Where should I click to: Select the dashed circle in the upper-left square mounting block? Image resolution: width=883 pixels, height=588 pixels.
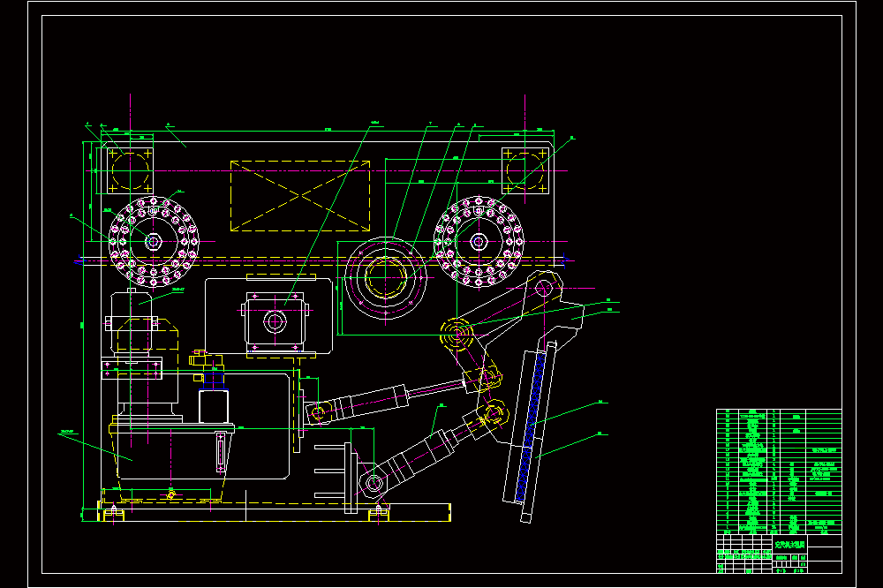point(130,170)
